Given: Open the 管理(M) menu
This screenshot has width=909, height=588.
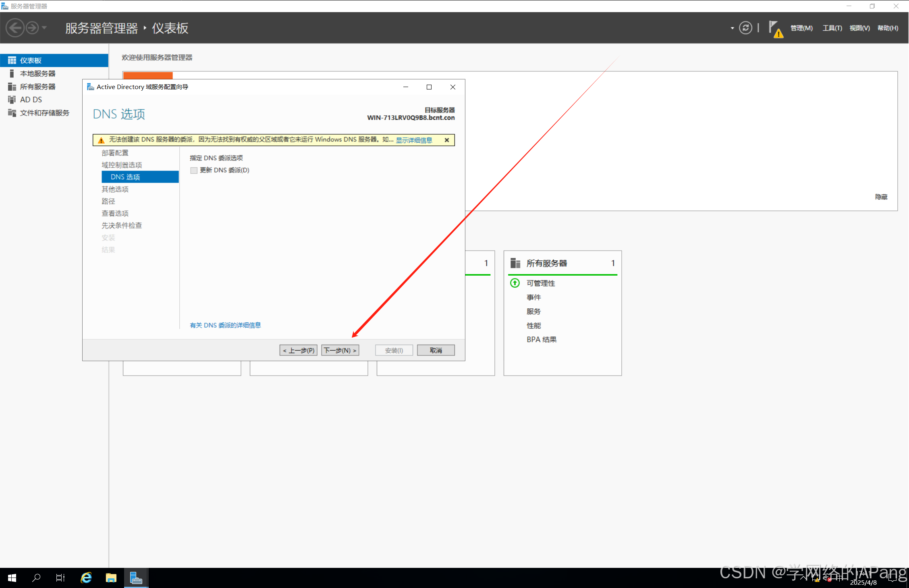Looking at the screenshot, I should [801, 28].
